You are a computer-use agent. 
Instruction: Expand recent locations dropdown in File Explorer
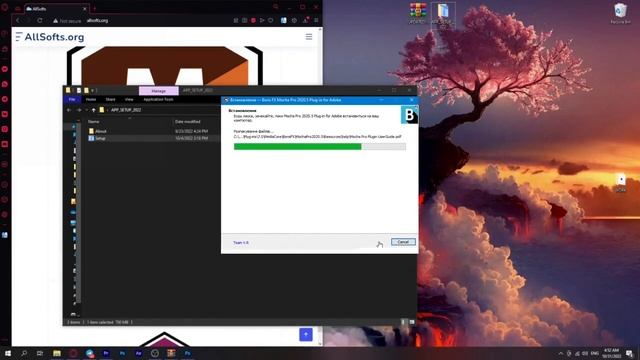coord(87,110)
